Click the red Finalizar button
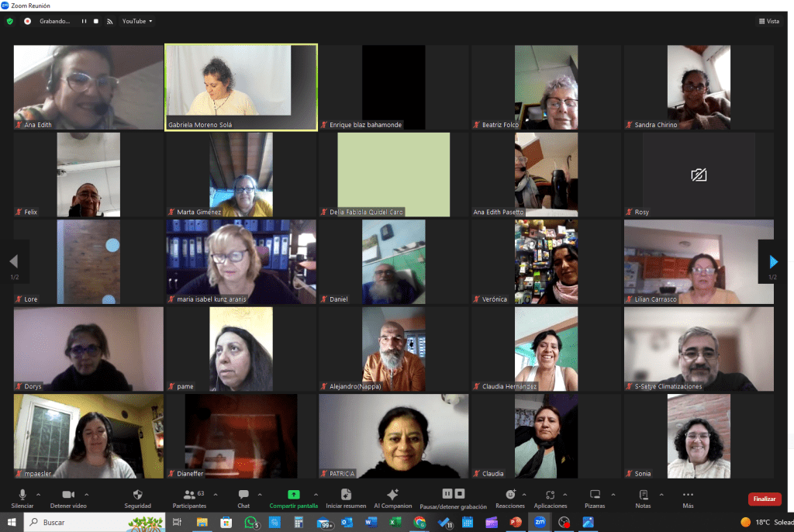 [x=764, y=499]
